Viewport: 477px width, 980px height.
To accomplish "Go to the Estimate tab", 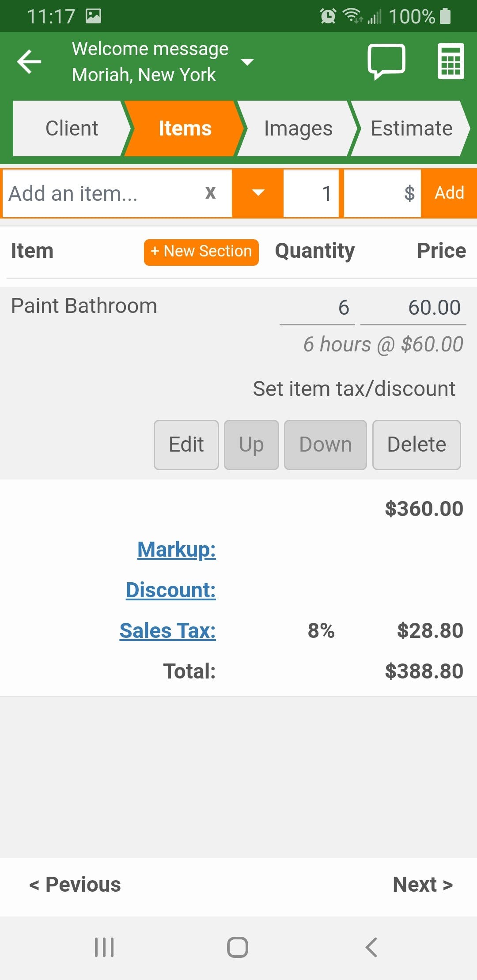I will pyautogui.click(x=411, y=128).
